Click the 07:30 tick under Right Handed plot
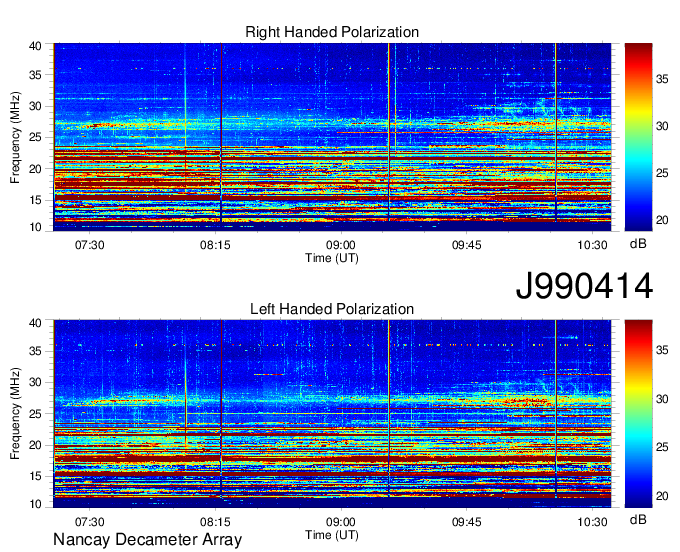Image resolution: width=680 pixels, height=552 pixels. point(89,245)
